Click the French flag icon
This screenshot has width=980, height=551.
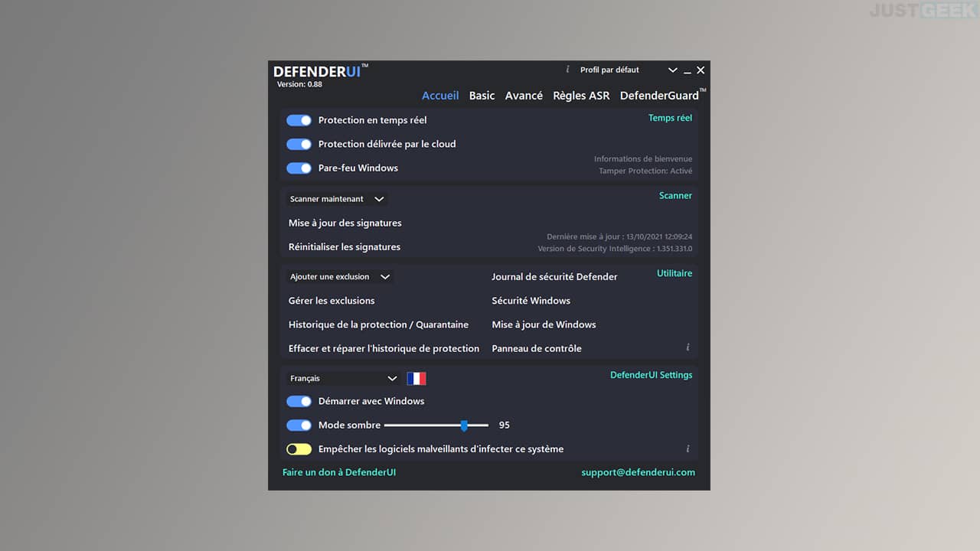[x=416, y=378]
